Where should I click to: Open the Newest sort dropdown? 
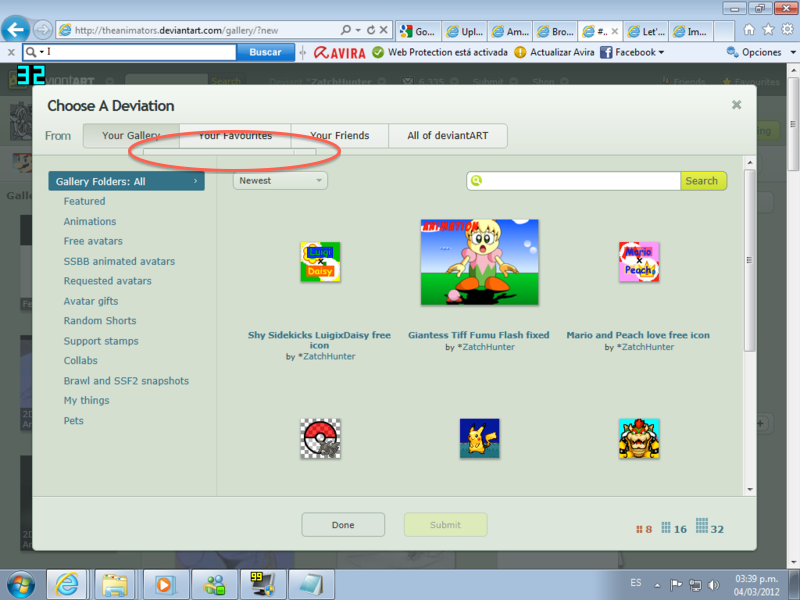280,181
